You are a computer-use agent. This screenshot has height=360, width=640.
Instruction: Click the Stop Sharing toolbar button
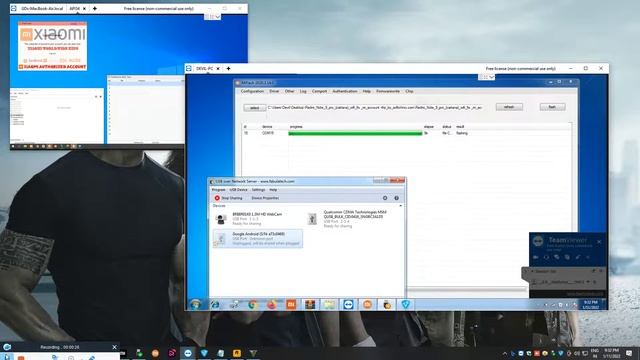tap(229, 198)
